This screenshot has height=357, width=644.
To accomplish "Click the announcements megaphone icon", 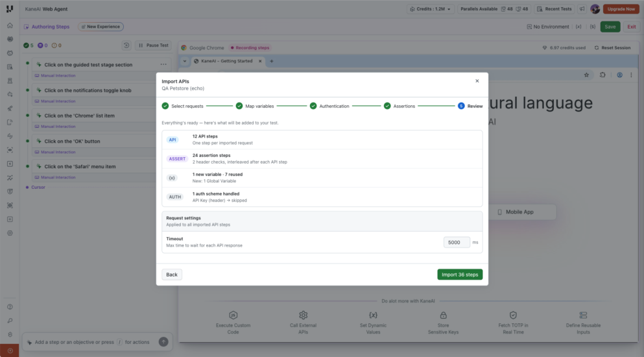I will pos(582,9).
